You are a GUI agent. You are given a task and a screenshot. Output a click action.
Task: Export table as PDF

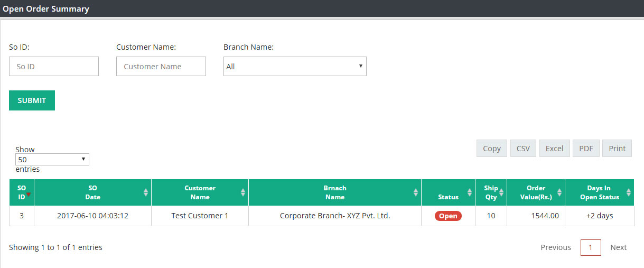586,149
